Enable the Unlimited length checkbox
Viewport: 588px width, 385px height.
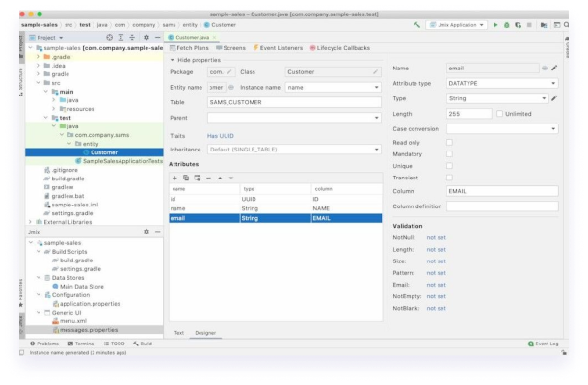click(x=499, y=113)
